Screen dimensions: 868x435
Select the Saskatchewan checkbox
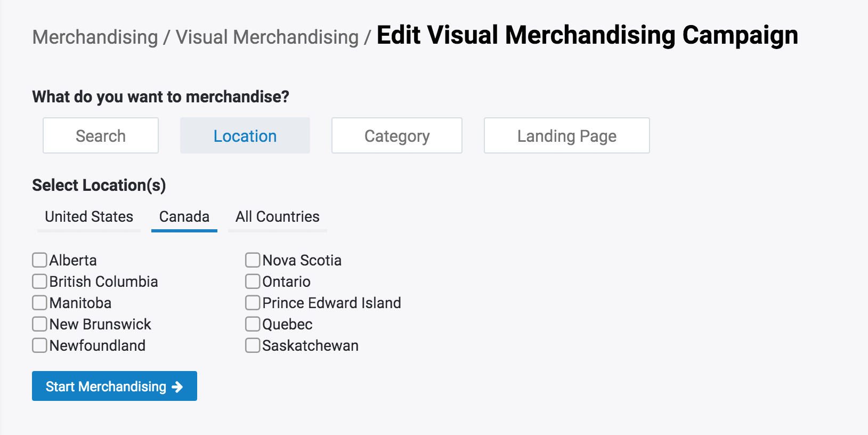[253, 345]
